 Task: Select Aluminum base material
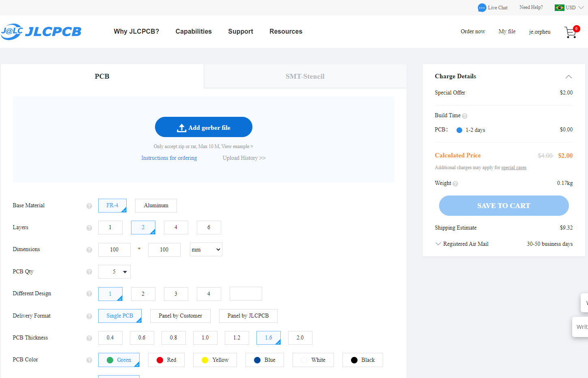point(156,206)
